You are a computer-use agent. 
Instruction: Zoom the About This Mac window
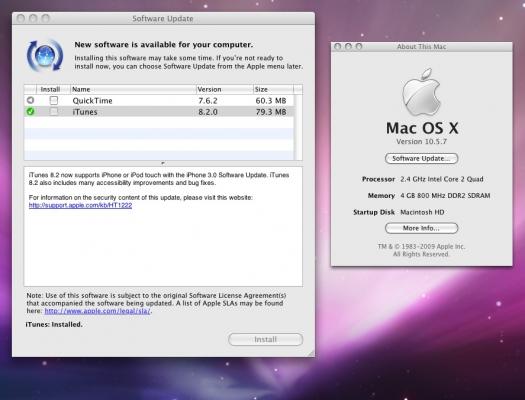359,47
